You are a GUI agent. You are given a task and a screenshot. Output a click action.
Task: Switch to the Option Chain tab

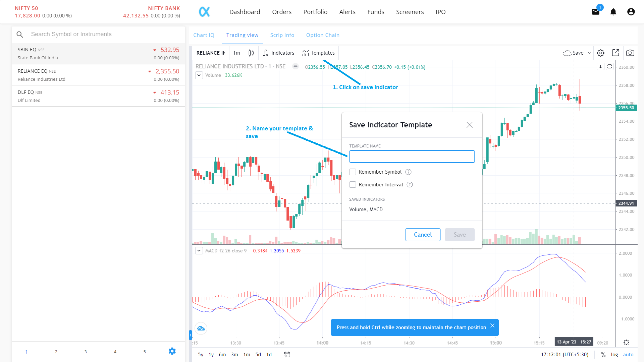coord(323,35)
